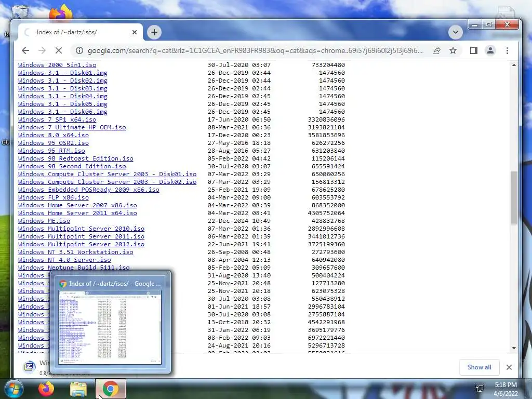The width and height of the screenshot is (532, 399).
Task: Download Windows Embedded POSReady 2009 x86.iso
Action: click(x=88, y=190)
